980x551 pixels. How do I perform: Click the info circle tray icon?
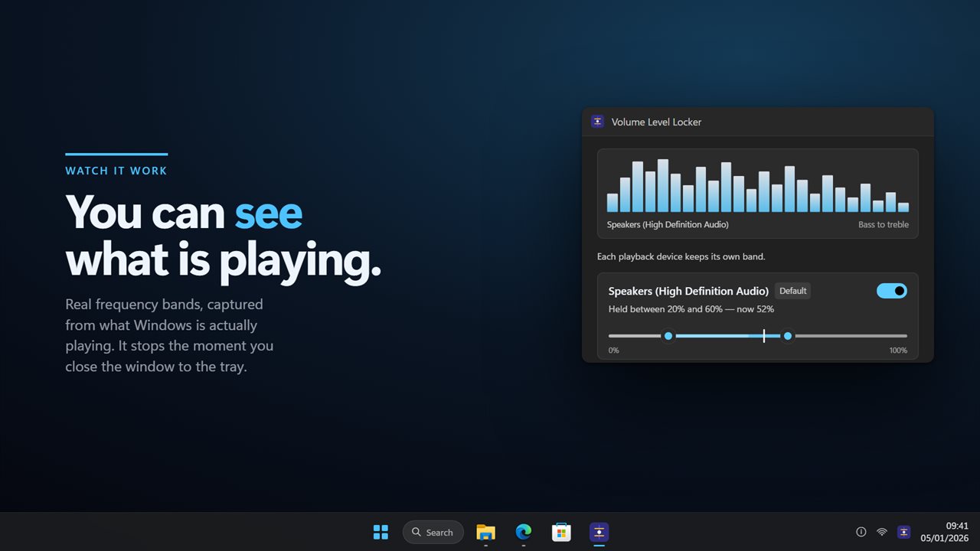861,532
